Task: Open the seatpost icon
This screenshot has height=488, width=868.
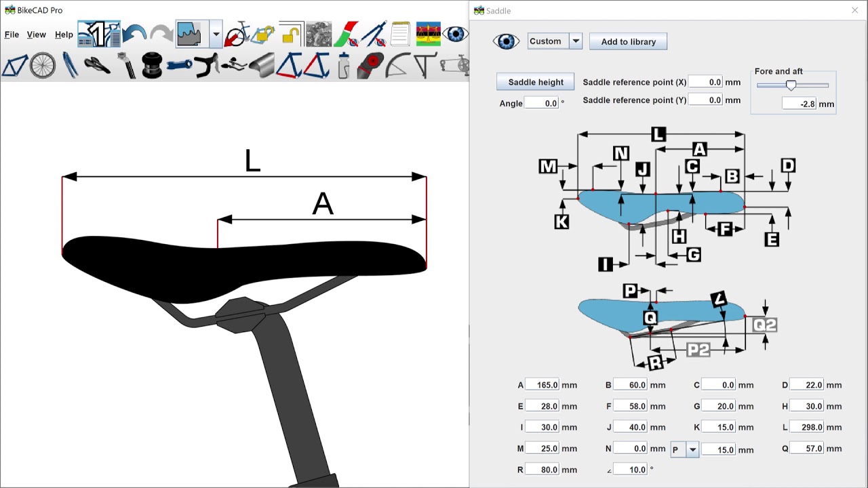Action: pyautogui.click(x=126, y=66)
